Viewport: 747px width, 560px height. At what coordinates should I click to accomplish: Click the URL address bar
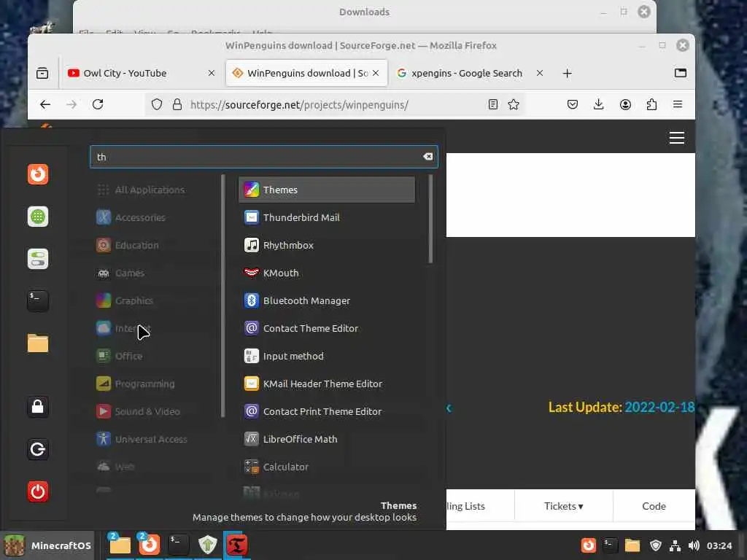333,105
